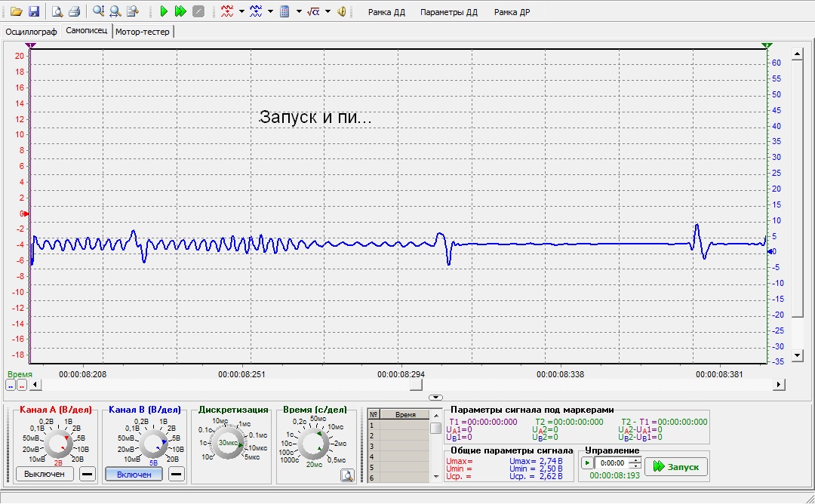Toggle Channel B 'Включен' button
This screenshot has height=504, width=815.
tap(134, 474)
